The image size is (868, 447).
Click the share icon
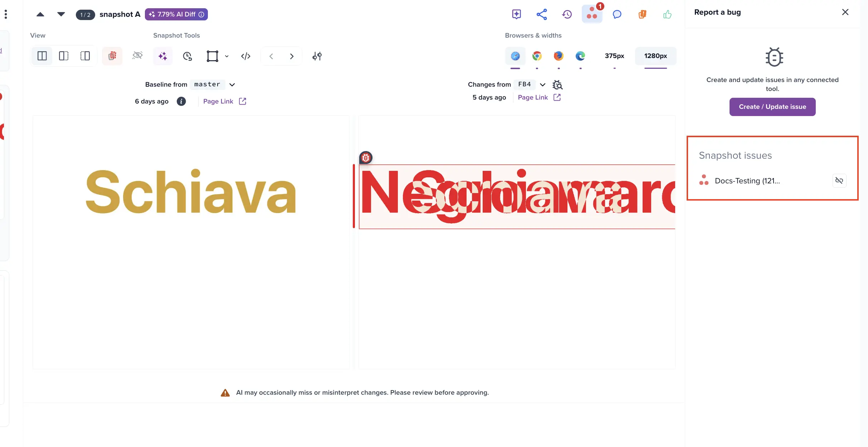(x=542, y=14)
